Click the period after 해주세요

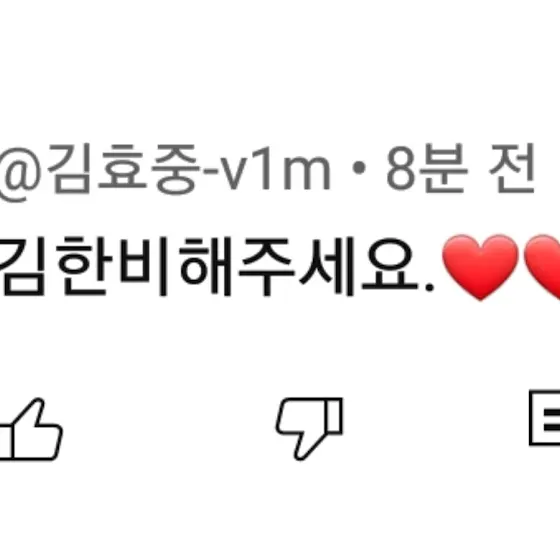point(430,287)
